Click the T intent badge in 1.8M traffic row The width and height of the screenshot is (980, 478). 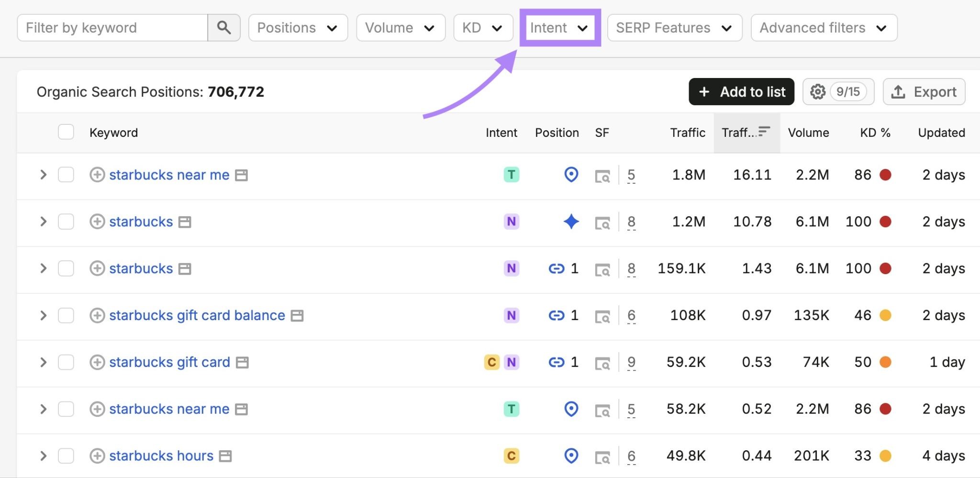coord(512,175)
